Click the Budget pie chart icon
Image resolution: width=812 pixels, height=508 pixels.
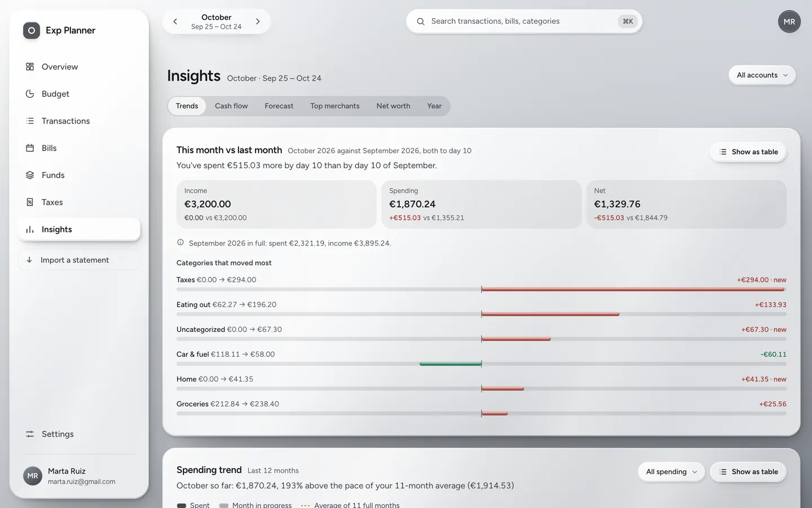tap(30, 94)
